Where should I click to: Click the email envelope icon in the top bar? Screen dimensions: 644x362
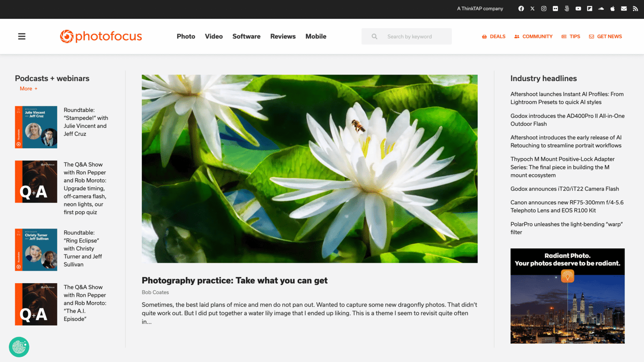(623, 8)
